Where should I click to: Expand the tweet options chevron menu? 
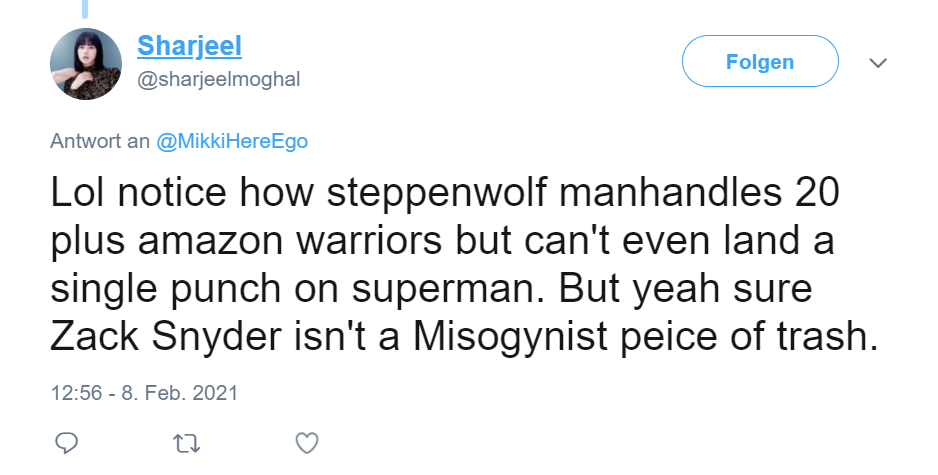point(878,63)
